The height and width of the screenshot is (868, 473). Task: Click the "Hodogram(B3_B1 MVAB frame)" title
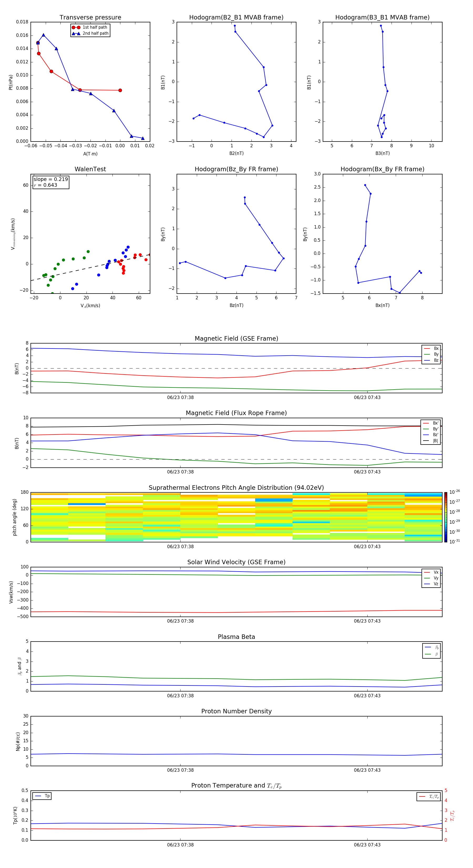tap(382, 17)
